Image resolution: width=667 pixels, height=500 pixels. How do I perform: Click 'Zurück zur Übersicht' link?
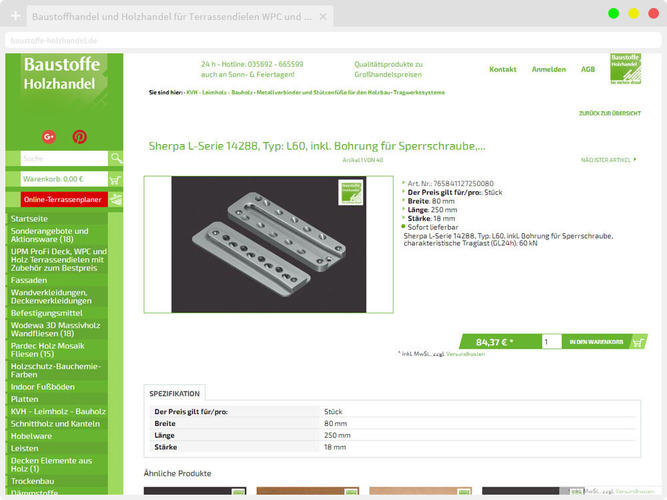(x=609, y=113)
